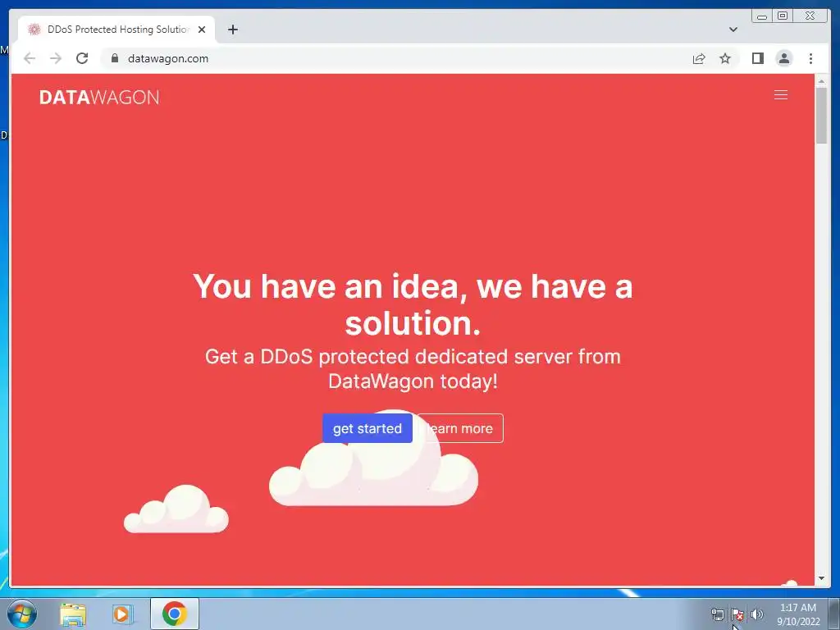
Task: Open the hamburger navigation menu
Action: [x=781, y=95]
